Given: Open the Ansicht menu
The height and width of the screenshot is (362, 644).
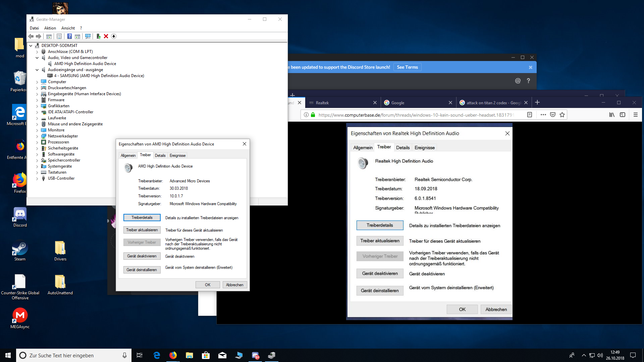Looking at the screenshot, I should click(x=68, y=28).
